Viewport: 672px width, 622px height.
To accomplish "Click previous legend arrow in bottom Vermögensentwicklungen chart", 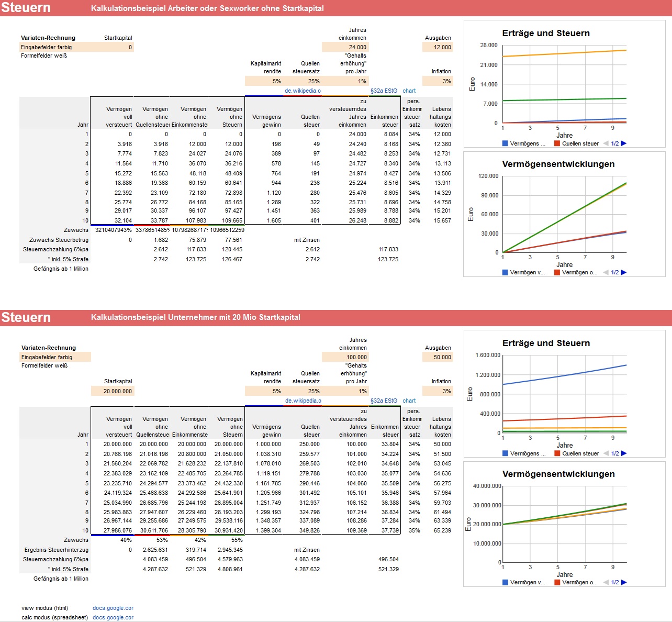I will pyautogui.click(x=606, y=582).
